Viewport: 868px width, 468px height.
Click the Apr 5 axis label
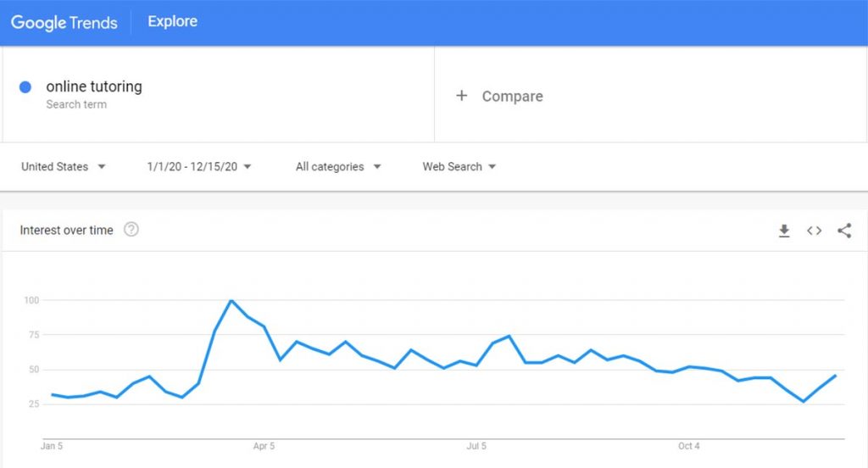pos(264,446)
